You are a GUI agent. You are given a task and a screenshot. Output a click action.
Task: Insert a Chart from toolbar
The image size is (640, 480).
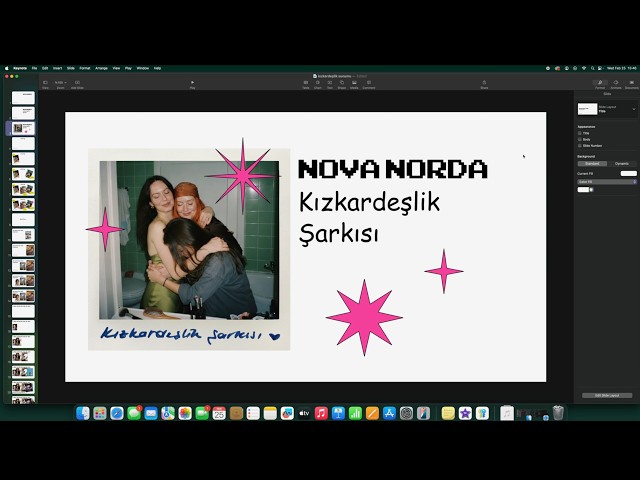tap(318, 84)
